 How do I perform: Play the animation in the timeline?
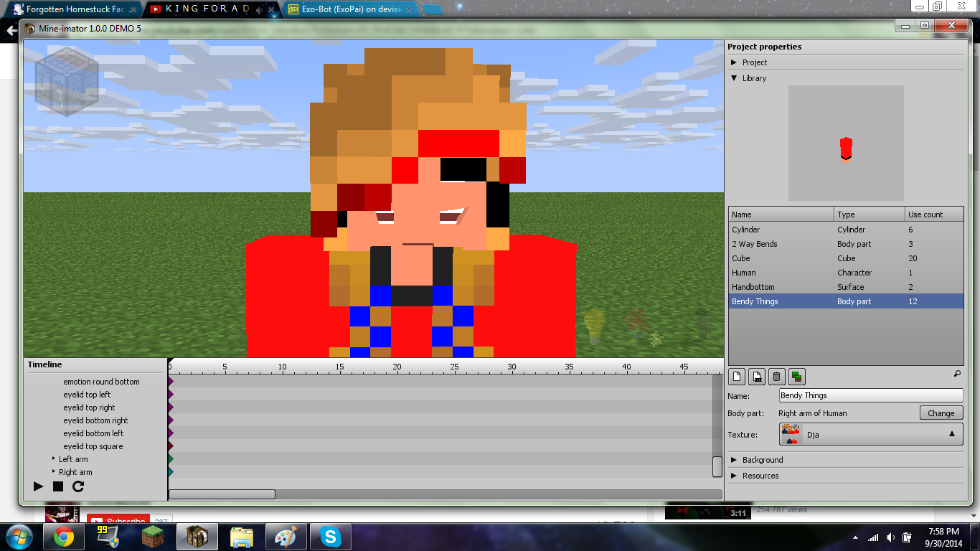point(38,486)
